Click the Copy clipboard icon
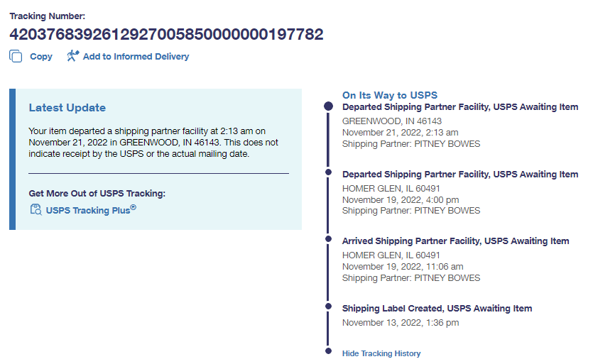The image size is (615, 364). coord(16,56)
